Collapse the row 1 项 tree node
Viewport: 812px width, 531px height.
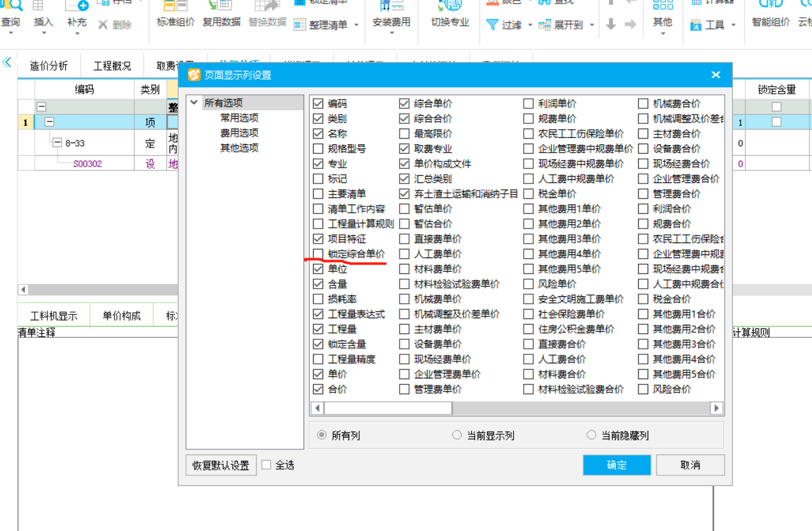tap(49, 122)
